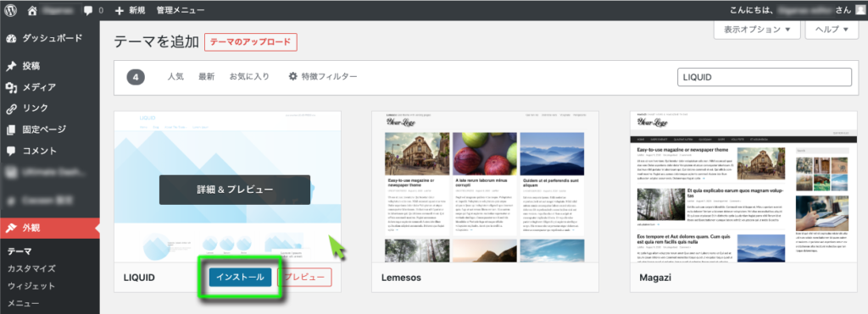Preview the LIQUID theme
The width and height of the screenshot is (868, 314).
point(304,277)
